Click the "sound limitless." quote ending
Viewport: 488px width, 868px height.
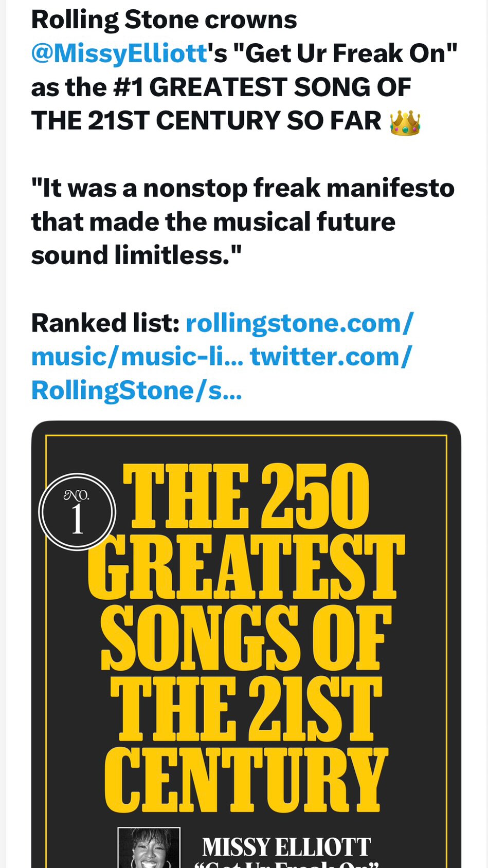(x=136, y=255)
